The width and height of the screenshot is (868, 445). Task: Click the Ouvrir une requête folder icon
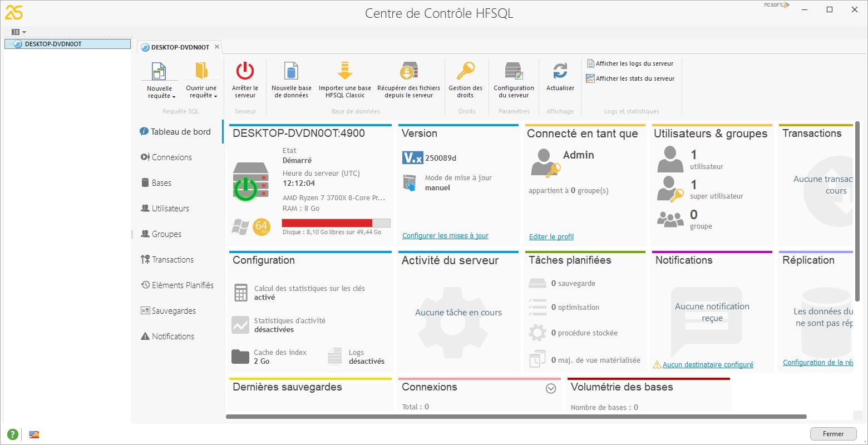[201, 71]
